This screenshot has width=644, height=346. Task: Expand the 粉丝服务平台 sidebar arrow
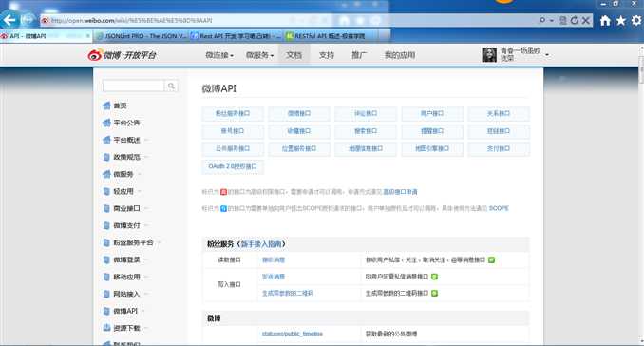pos(160,242)
